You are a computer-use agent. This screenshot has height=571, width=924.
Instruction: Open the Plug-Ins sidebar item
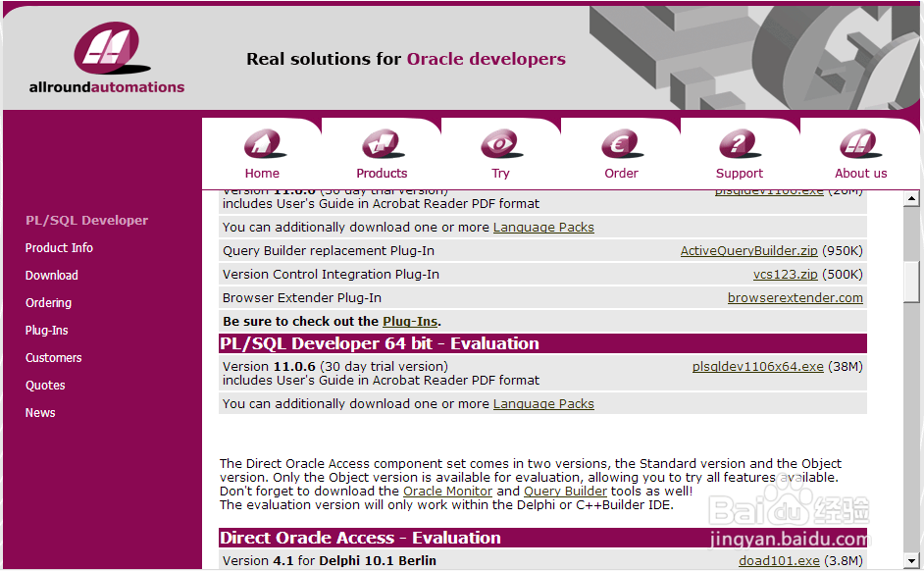(48, 330)
